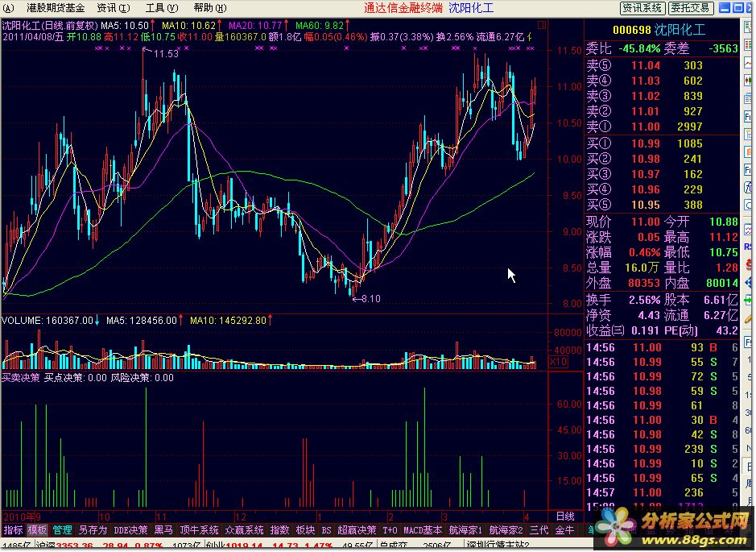Click the 14:56 trade of 239 lots
756x552 pixels.
click(x=662, y=449)
